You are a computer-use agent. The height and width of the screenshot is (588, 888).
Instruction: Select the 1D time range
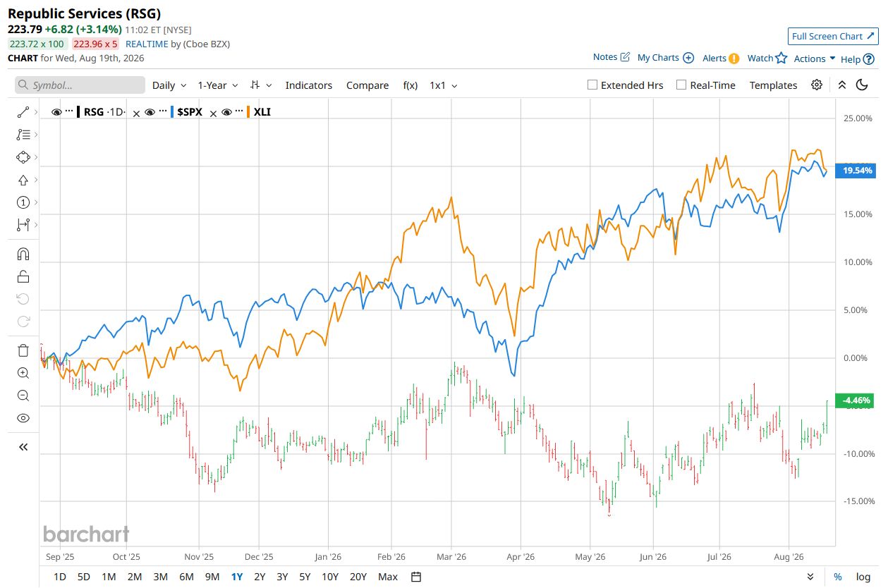click(x=59, y=577)
